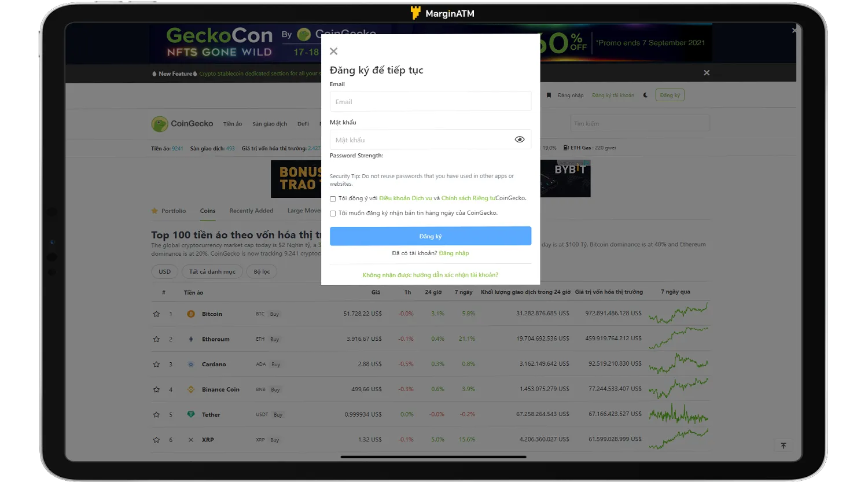Open the Bitcoin coin name link
The image size is (868, 482).
[x=212, y=314]
